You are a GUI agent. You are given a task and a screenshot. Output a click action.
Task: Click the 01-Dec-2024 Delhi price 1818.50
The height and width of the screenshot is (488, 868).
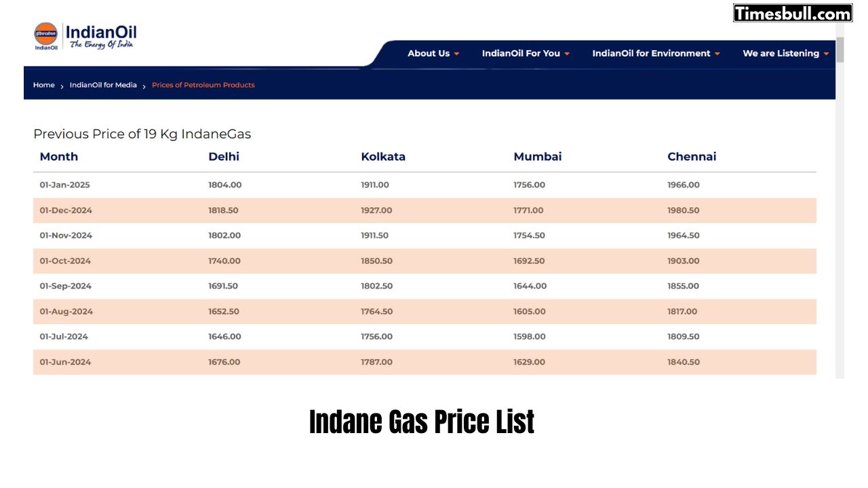point(223,211)
